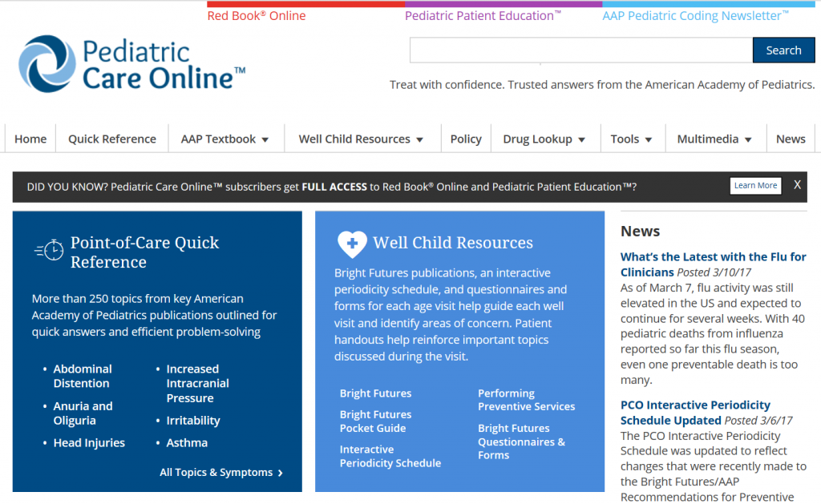This screenshot has height=504, width=821.
Task: Click the Point-of-Care Quick Reference heading
Action: pos(144,252)
